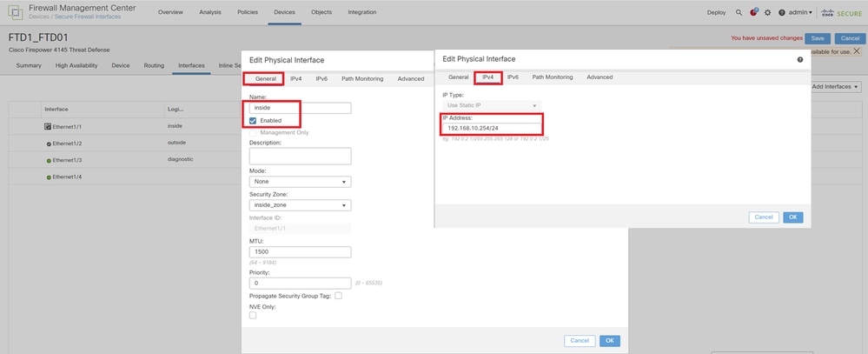Switch to the High Availability tab

tap(76, 65)
